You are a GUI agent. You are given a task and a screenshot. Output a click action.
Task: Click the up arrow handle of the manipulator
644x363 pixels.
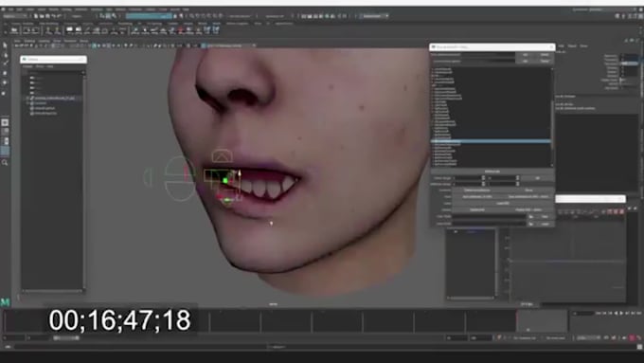[x=240, y=173]
